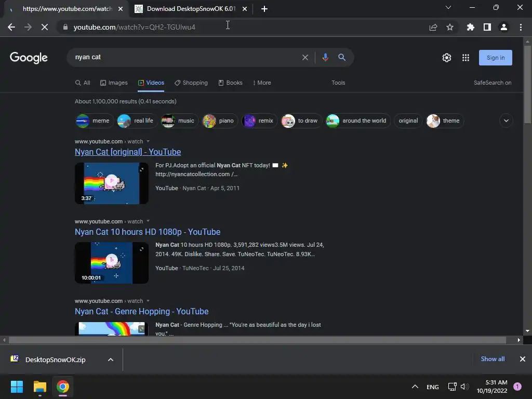Click Chrome icon in taskbar
The width and height of the screenshot is (532, 399).
(x=63, y=387)
